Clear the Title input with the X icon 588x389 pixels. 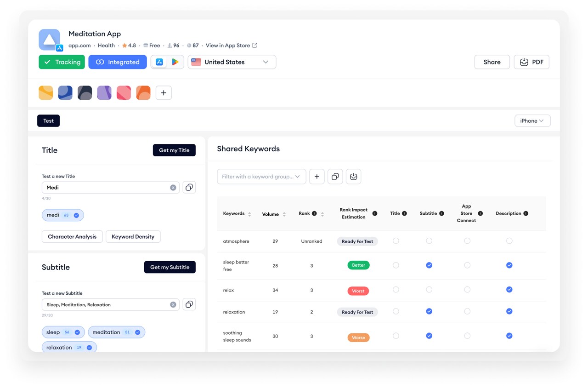(173, 188)
